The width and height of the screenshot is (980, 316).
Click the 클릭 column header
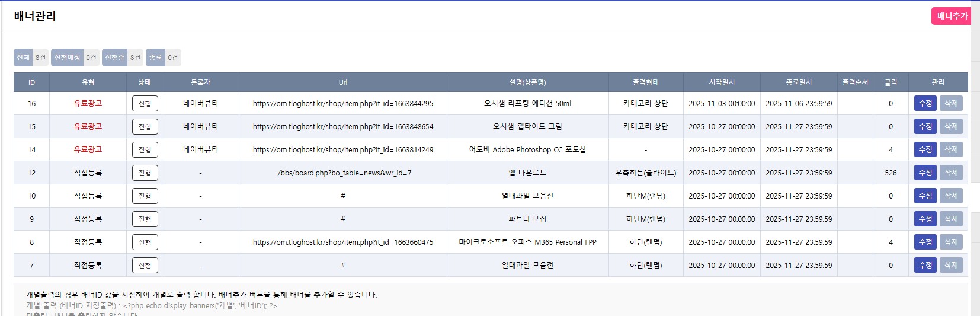click(x=890, y=82)
